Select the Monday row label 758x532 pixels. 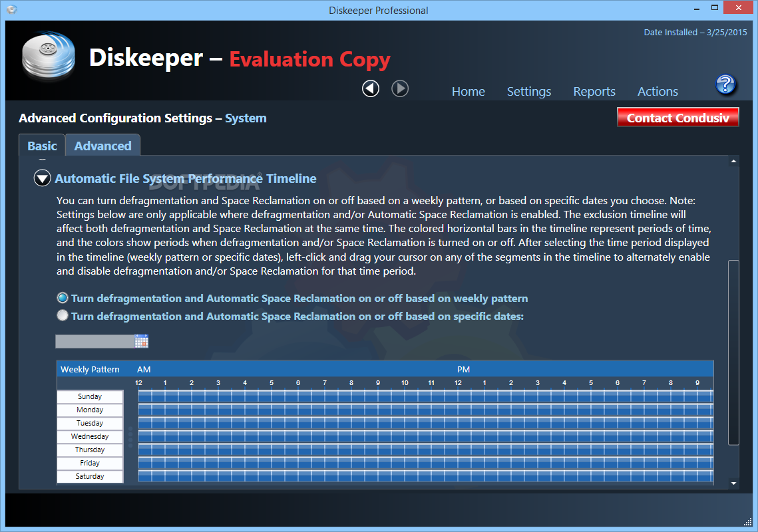pos(90,410)
